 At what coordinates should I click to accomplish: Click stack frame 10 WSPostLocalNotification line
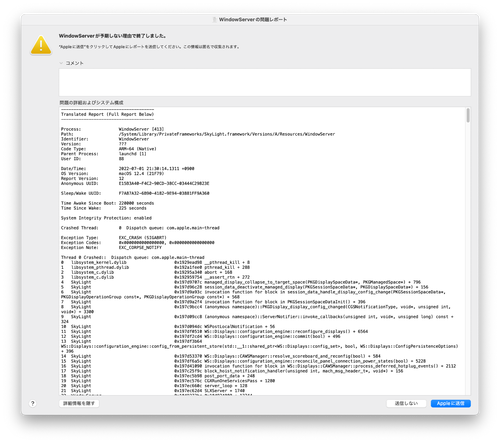[168, 326]
